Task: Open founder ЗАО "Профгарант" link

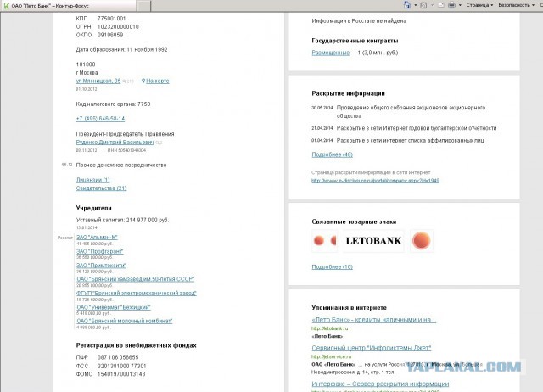Action: click(x=100, y=251)
